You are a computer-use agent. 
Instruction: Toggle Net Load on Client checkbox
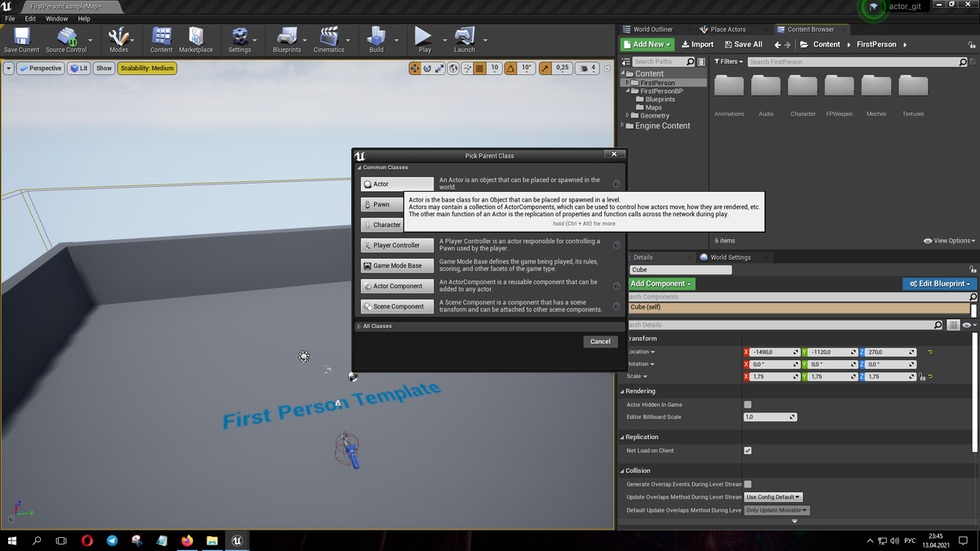747,451
